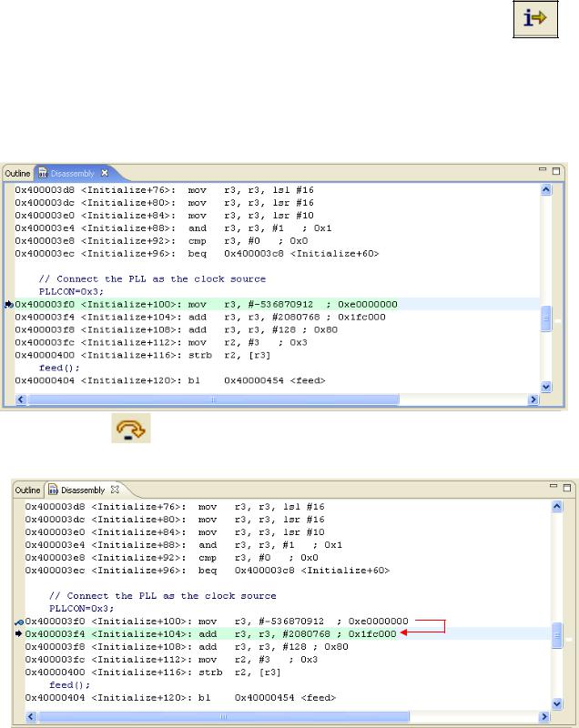Click 'PLLCON=0x3;' source line in upper panel
Image resolution: width=579 pixels, height=728 pixels.
[x=72, y=291]
